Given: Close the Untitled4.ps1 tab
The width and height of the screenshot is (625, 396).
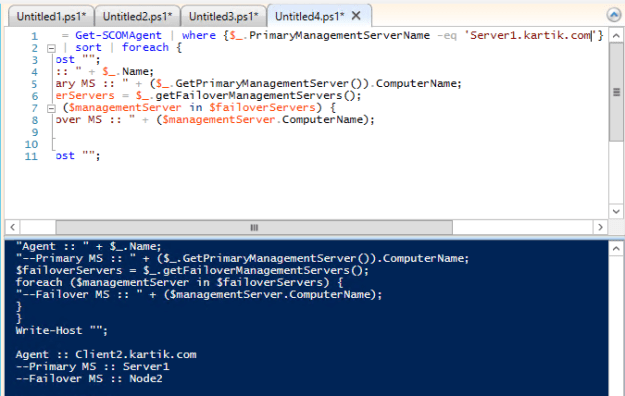Looking at the screenshot, I should [x=356, y=16].
